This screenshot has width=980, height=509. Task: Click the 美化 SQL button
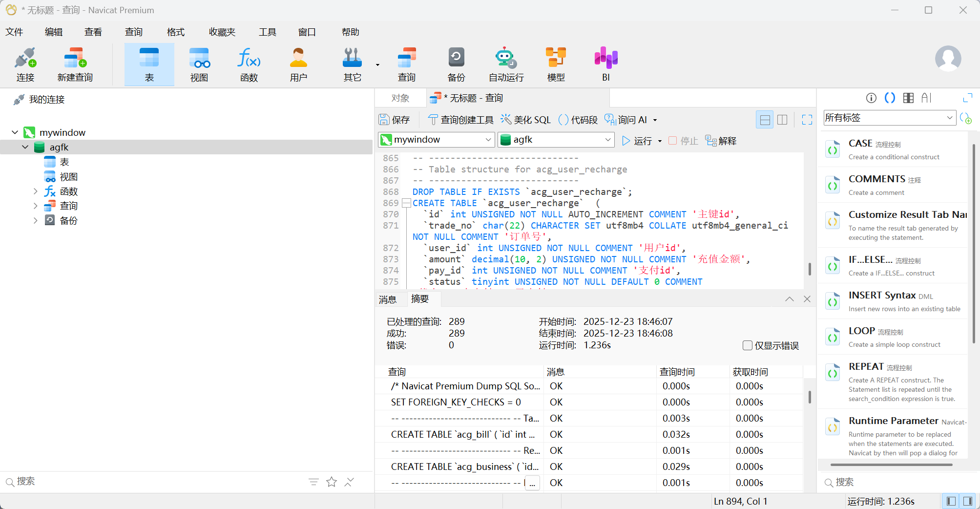[x=526, y=120]
